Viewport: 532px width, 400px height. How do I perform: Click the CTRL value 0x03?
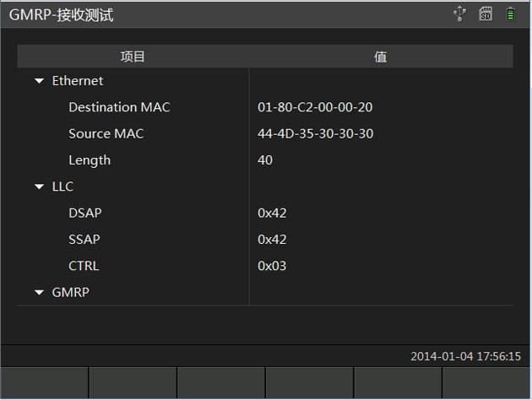click(272, 266)
